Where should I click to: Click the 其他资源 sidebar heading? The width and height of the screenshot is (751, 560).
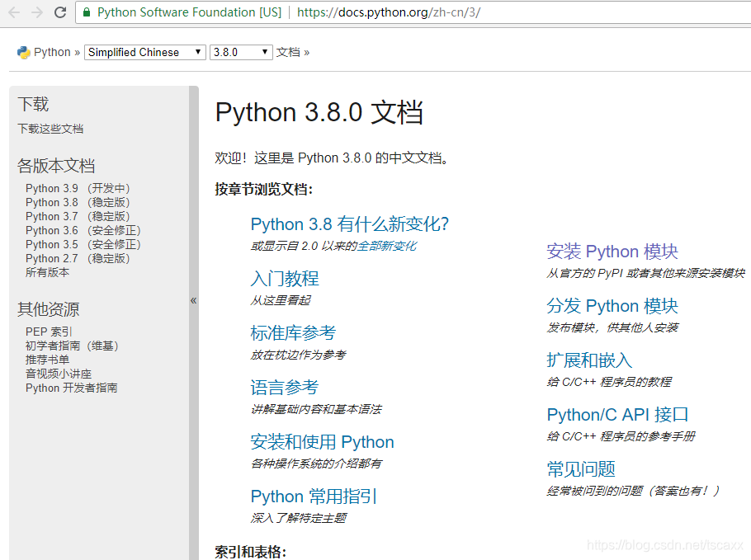(49, 309)
